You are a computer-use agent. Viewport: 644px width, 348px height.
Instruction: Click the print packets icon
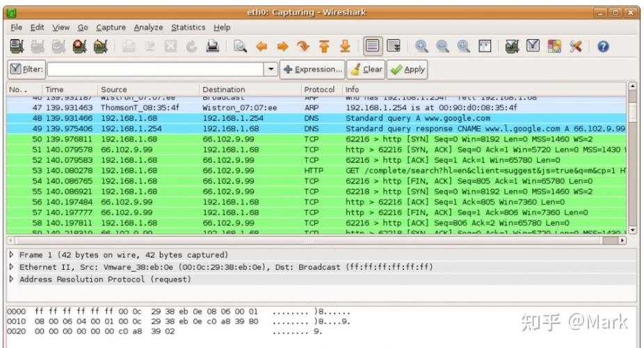click(212, 46)
